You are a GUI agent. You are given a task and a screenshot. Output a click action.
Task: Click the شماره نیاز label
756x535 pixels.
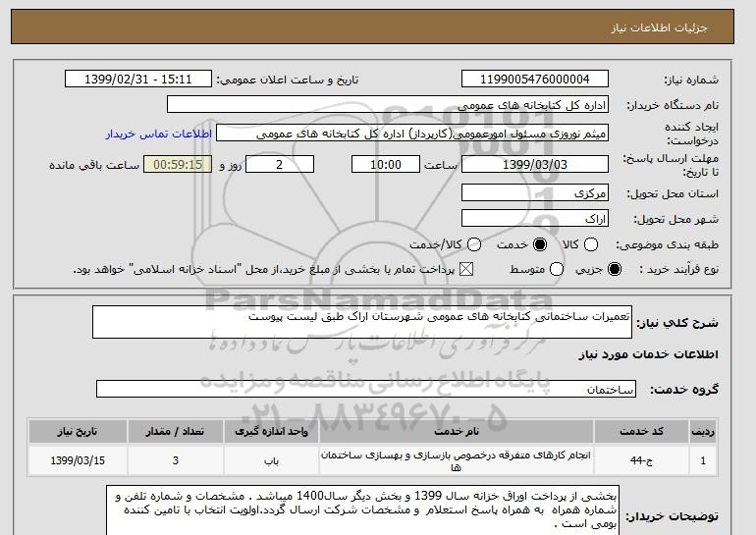pos(691,80)
